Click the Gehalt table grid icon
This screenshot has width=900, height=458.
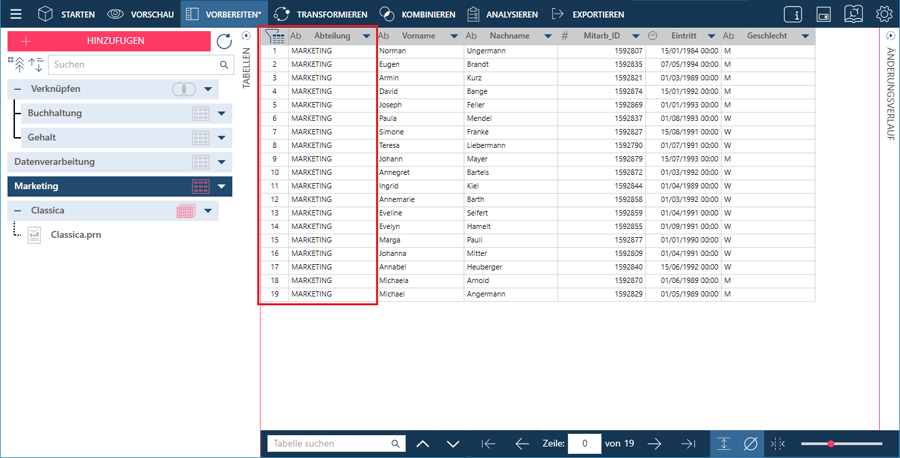click(200, 138)
